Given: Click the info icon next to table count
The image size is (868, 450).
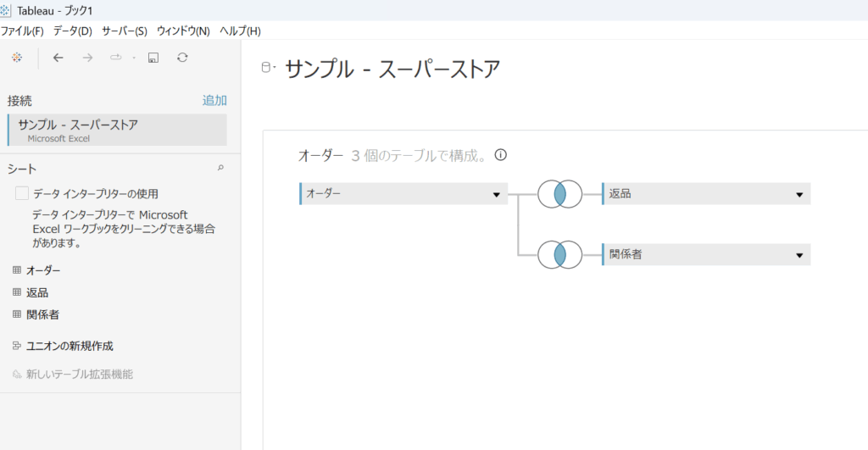Looking at the screenshot, I should 501,155.
